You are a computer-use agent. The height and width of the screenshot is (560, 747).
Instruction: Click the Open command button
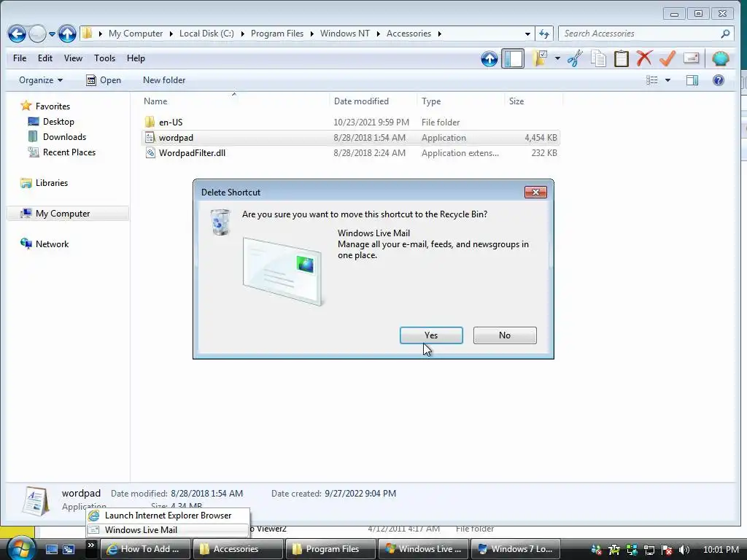coord(104,80)
